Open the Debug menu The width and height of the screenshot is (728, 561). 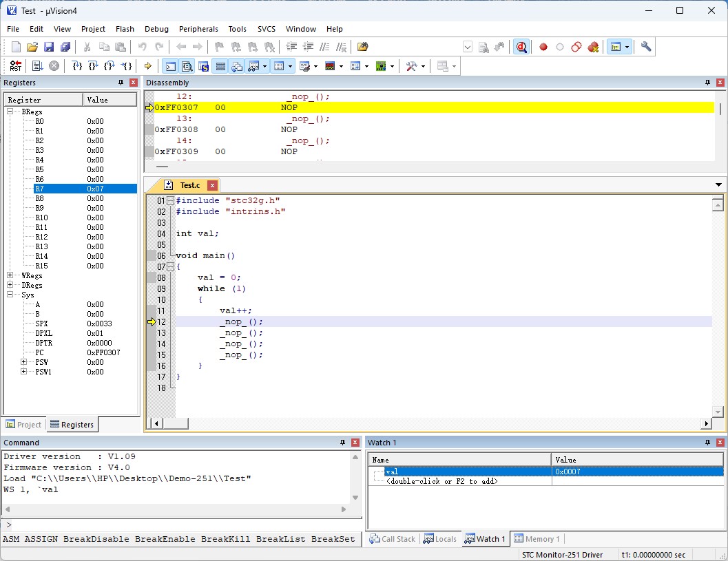pos(156,29)
